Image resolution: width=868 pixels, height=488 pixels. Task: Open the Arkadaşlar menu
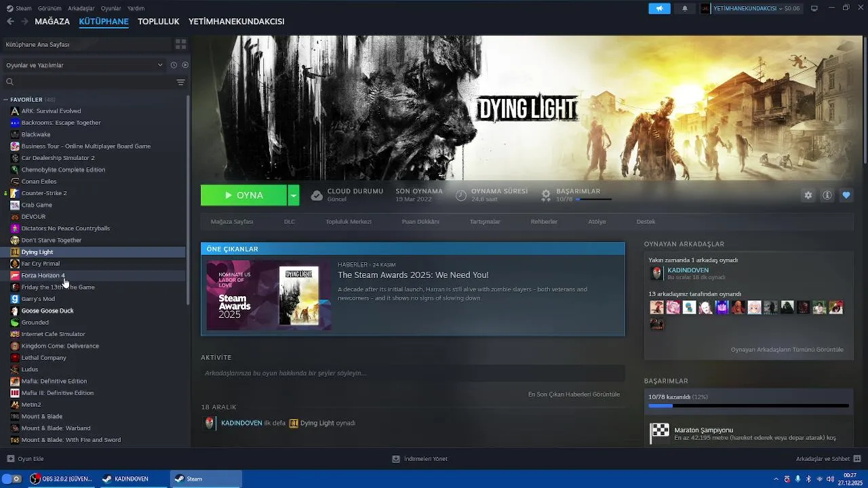click(81, 8)
